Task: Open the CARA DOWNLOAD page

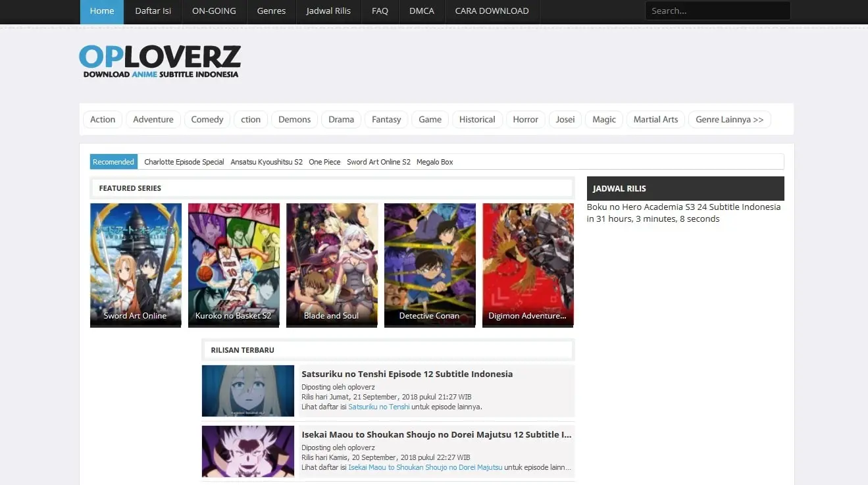Action: [x=492, y=11]
